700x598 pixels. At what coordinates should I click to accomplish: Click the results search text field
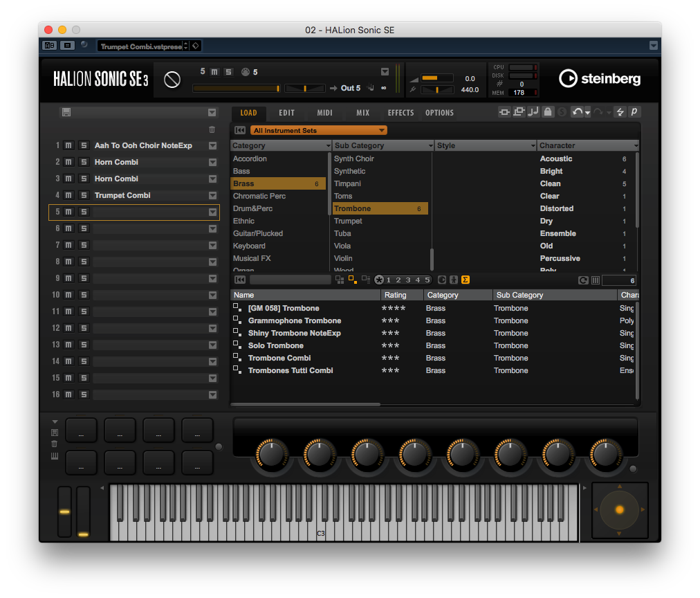pyautogui.click(x=290, y=280)
